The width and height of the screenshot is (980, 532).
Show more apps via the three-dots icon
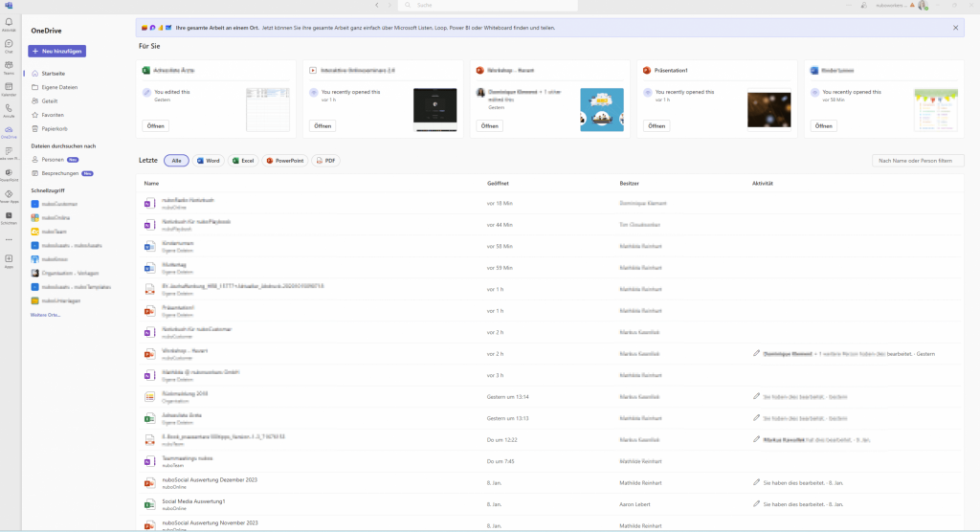9,239
